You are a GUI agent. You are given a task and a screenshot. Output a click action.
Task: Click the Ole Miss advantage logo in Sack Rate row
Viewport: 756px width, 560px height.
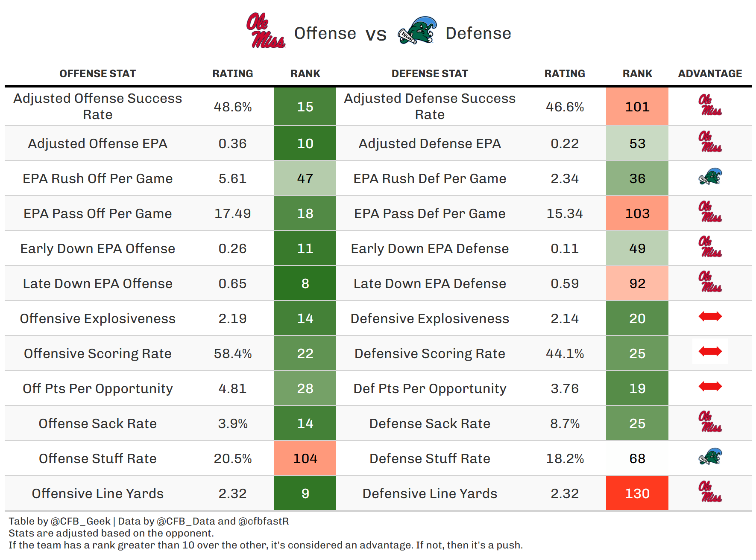(x=710, y=422)
